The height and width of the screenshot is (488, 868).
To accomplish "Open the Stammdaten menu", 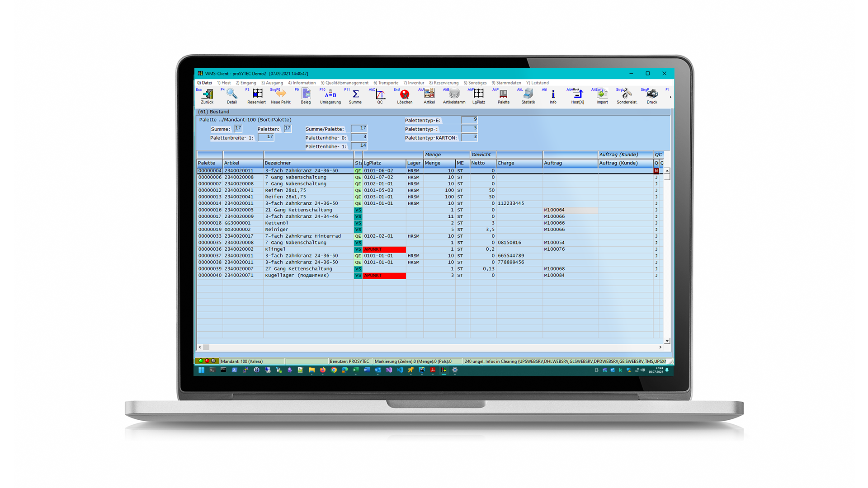I will point(506,83).
